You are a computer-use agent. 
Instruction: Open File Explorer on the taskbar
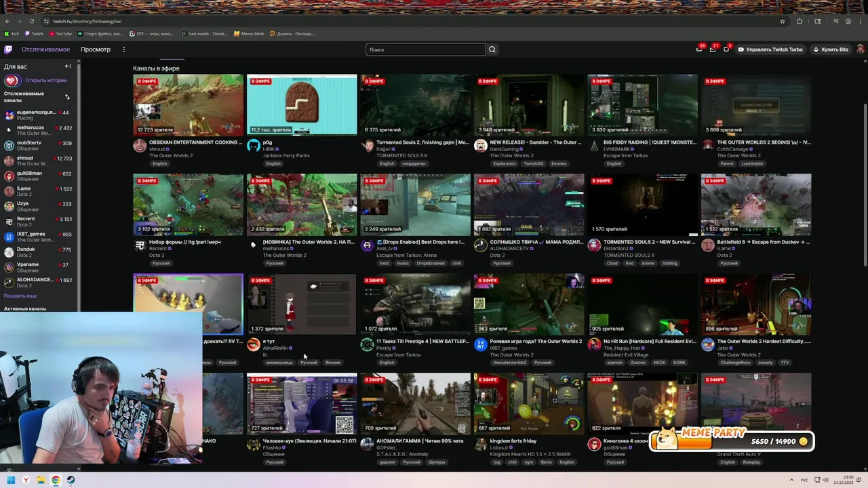(x=41, y=480)
